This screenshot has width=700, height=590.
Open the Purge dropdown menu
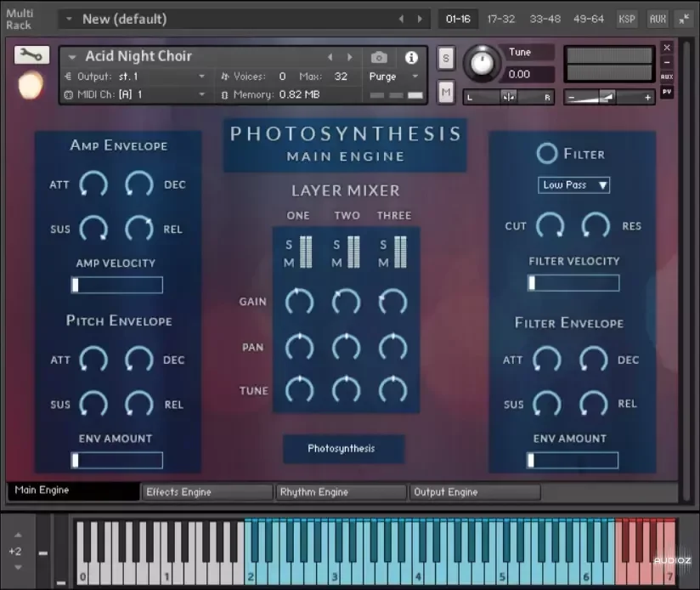[x=415, y=77]
